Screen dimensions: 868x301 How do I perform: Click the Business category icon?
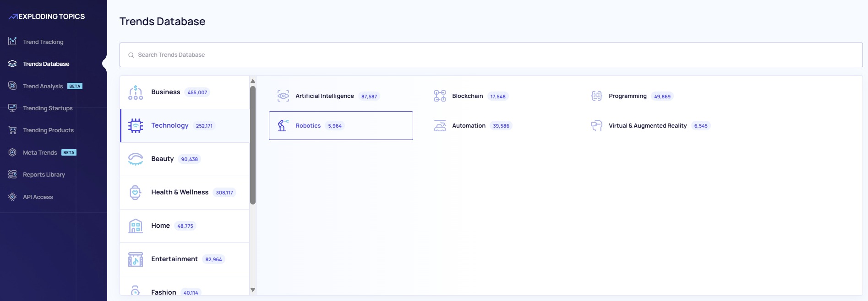point(136,92)
